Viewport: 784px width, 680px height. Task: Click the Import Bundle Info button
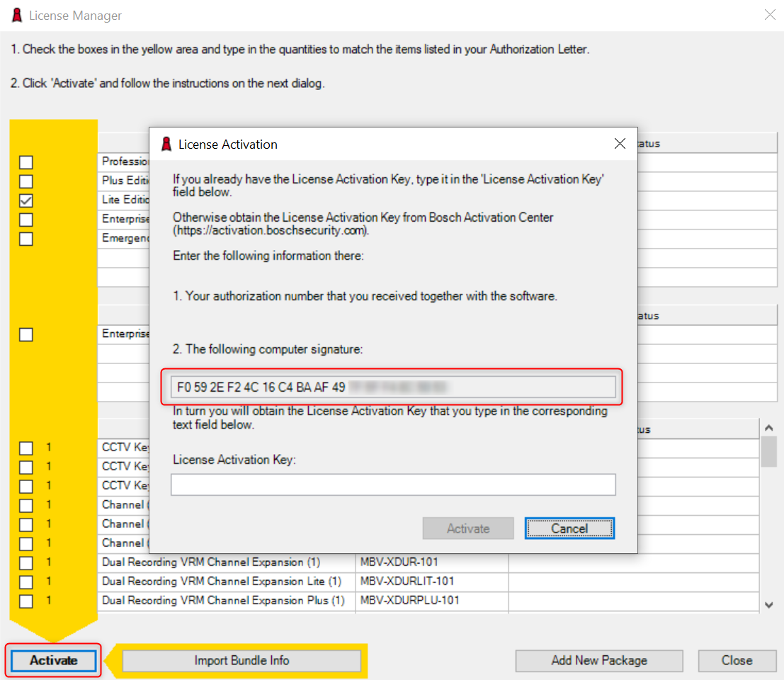pyautogui.click(x=242, y=661)
